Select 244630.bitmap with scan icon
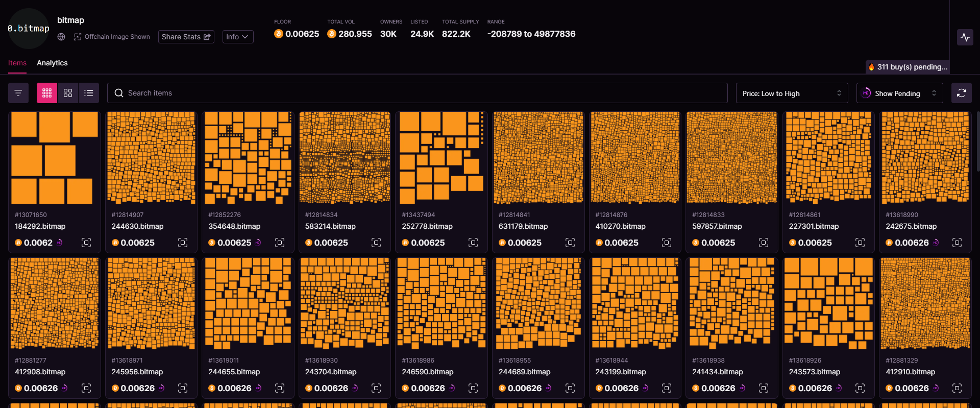This screenshot has height=408, width=980. tap(183, 243)
